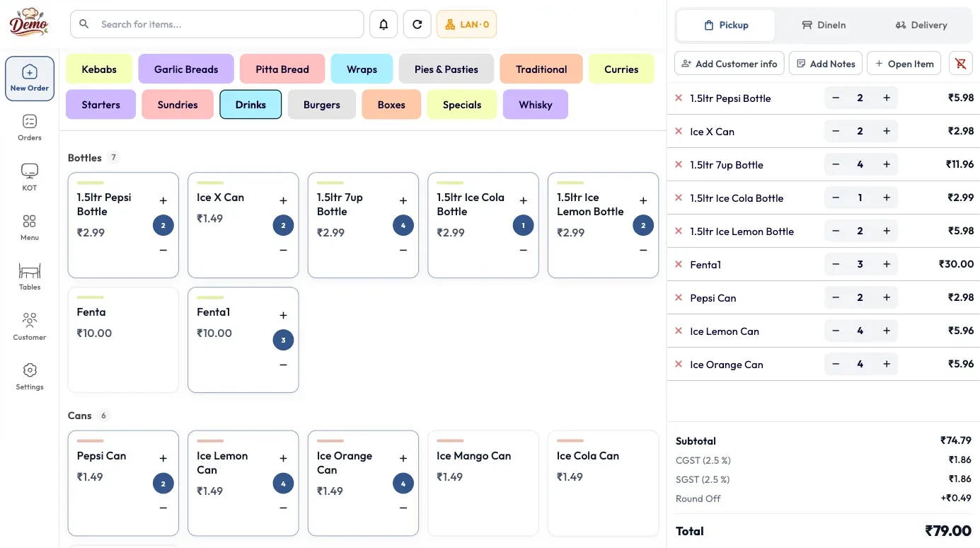Select the Whisky category
Viewport: 980px width, 548px height.
pyautogui.click(x=536, y=104)
